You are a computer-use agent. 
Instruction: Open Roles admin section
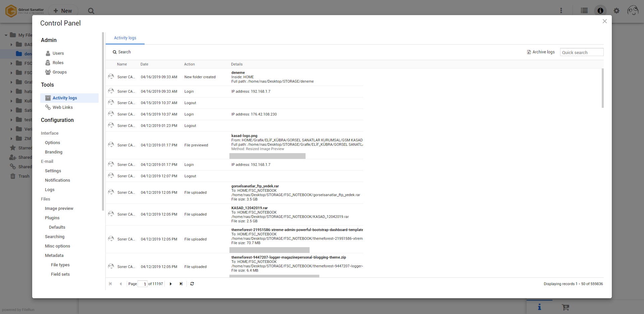pyautogui.click(x=58, y=63)
